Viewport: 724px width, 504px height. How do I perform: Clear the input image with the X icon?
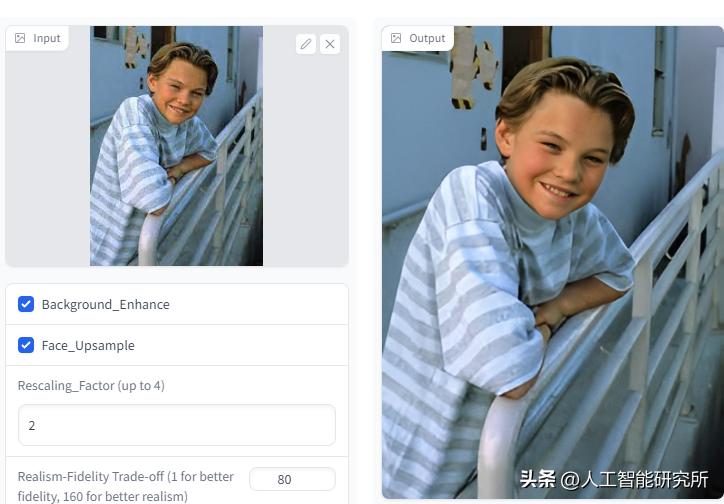[330, 44]
